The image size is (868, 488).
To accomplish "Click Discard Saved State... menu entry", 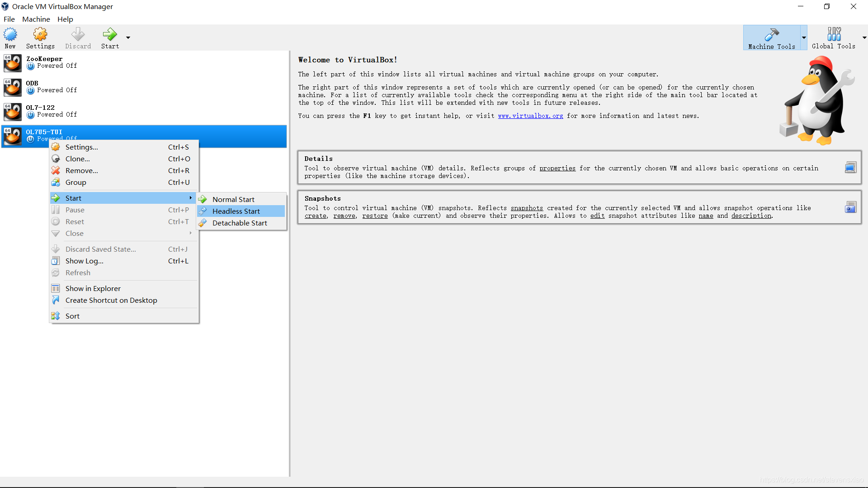I will [124, 249].
